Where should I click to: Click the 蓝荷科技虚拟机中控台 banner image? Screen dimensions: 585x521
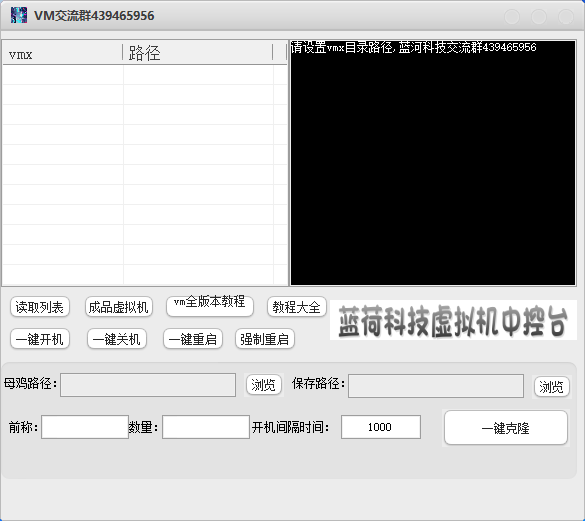coord(453,320)
